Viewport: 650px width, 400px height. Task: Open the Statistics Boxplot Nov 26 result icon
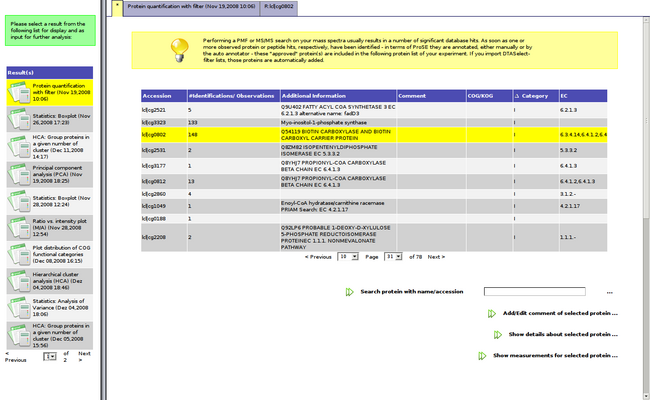(19, 119)
